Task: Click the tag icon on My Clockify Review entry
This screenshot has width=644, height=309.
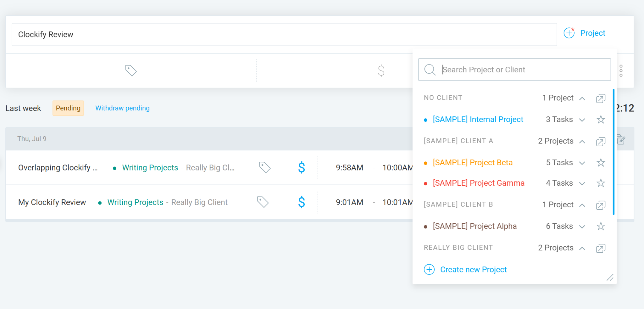Action: [263, 202]
